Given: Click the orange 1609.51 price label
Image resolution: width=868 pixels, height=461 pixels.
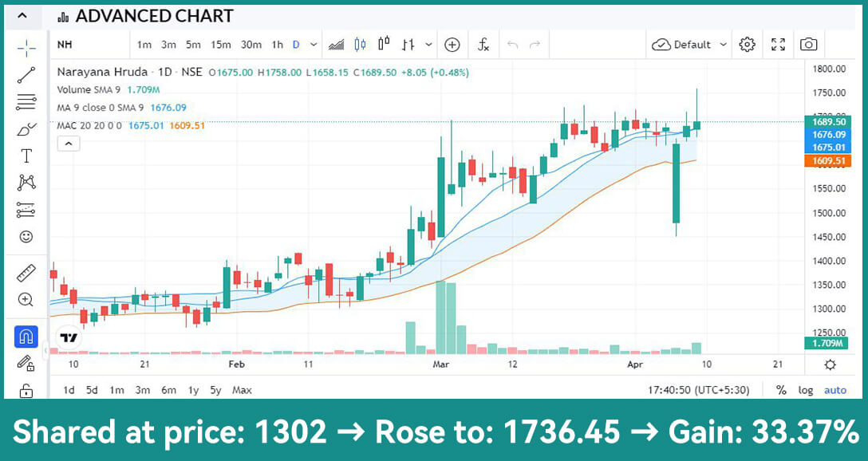Looking at the screenshot, I should 828,161.
